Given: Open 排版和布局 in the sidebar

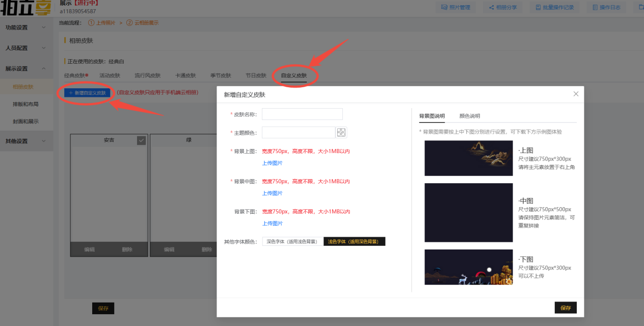Looking at the screenshot, I should point(25,104).
